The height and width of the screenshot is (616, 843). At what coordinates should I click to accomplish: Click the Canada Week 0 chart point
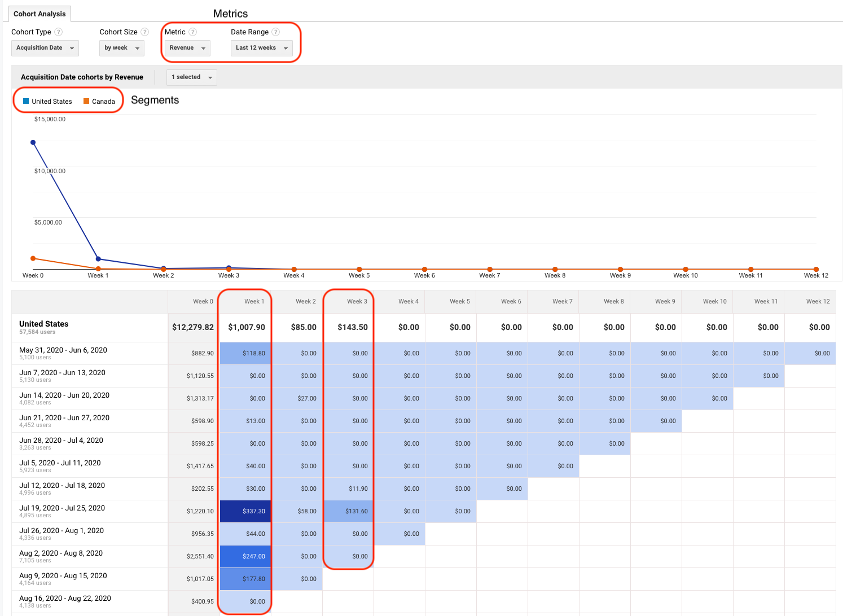(33, 258)
